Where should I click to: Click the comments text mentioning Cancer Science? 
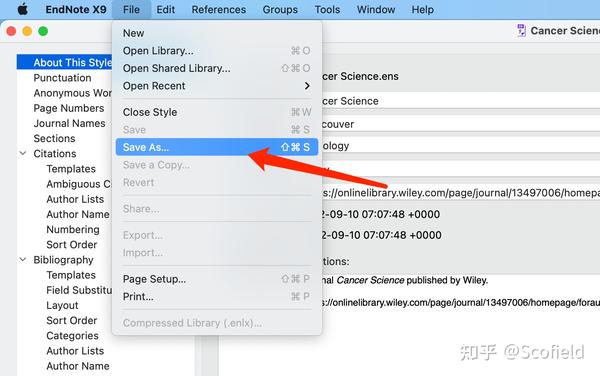[x=405, y=280]
